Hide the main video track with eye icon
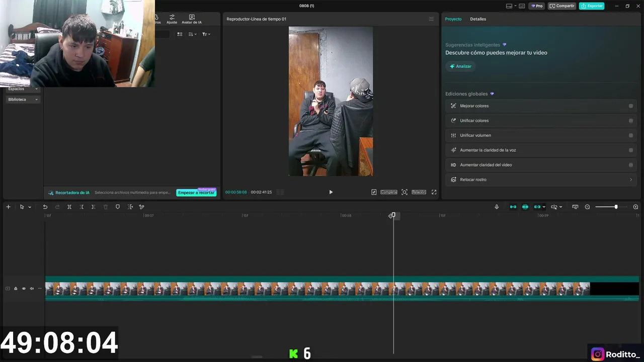 [x=24, y=289]
